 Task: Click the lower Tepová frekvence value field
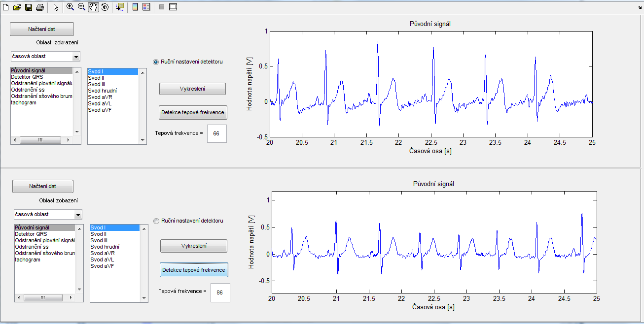[220, 292]
